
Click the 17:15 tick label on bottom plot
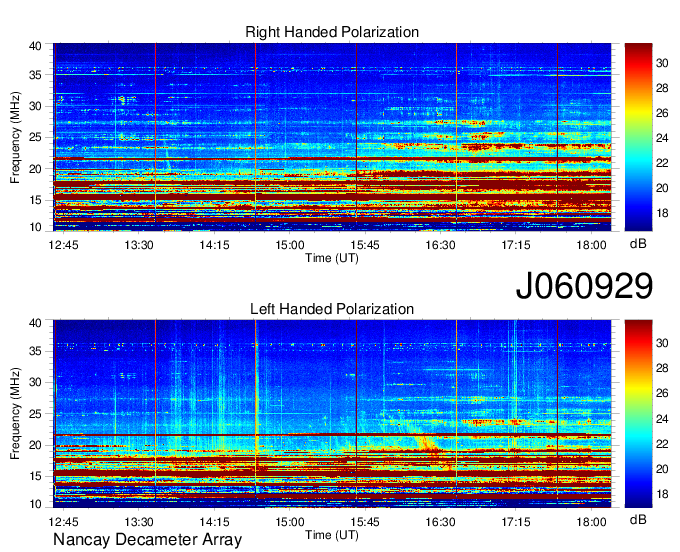coord(516,521)
